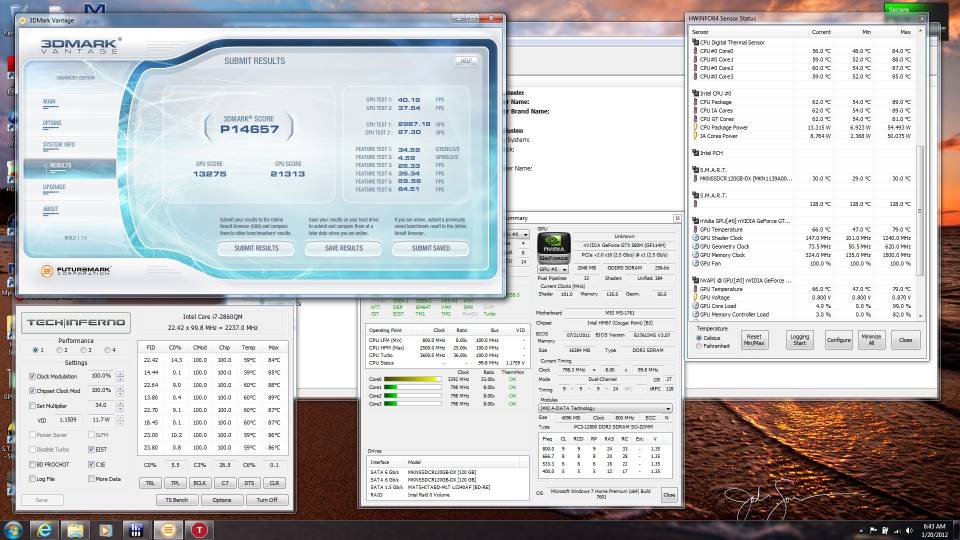Open Windows Start menu orb
960x540 pixels.
pyautogui.click(x=13, y=530)
